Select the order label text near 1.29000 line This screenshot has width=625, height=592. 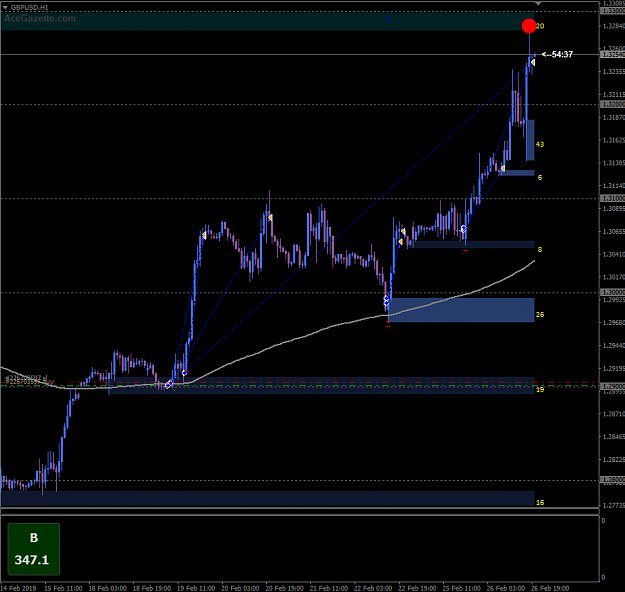tap(28, 380)
